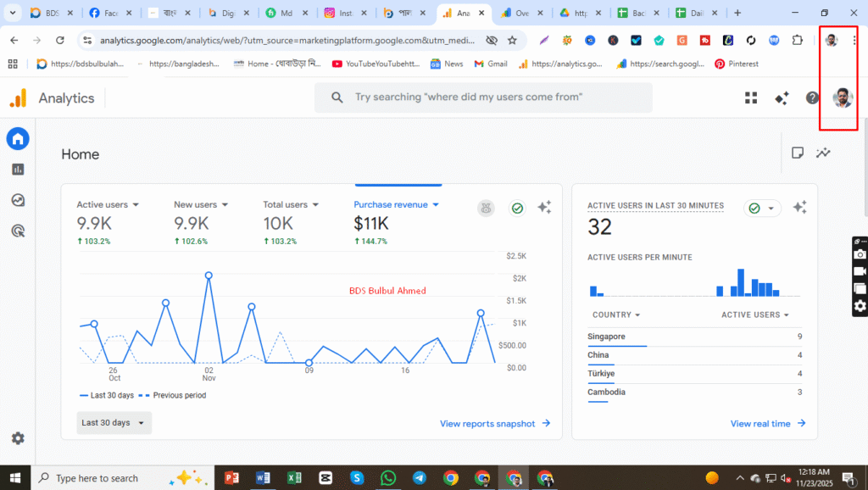The image size is (868, 490).
Task: Return to Home using the sidebar icon
Action: point(18,138)
